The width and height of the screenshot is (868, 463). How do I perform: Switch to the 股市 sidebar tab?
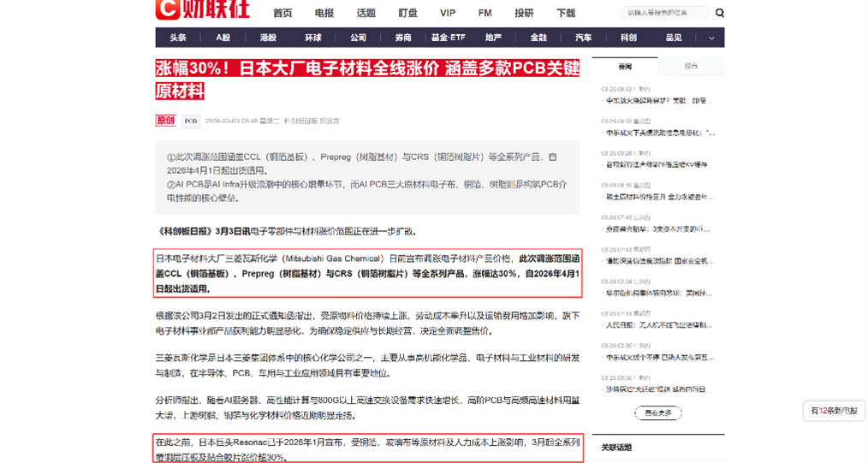point(691,67)
